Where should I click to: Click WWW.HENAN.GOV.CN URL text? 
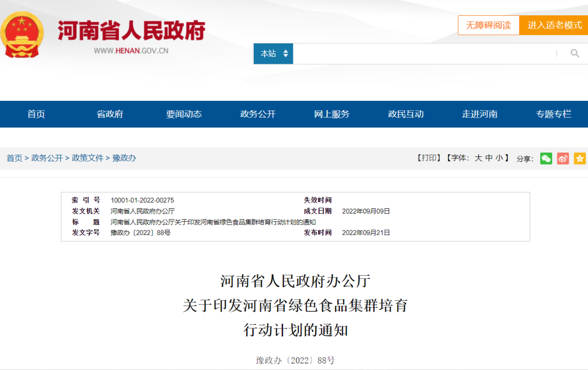pyautogui.click(x=131, y=51)
